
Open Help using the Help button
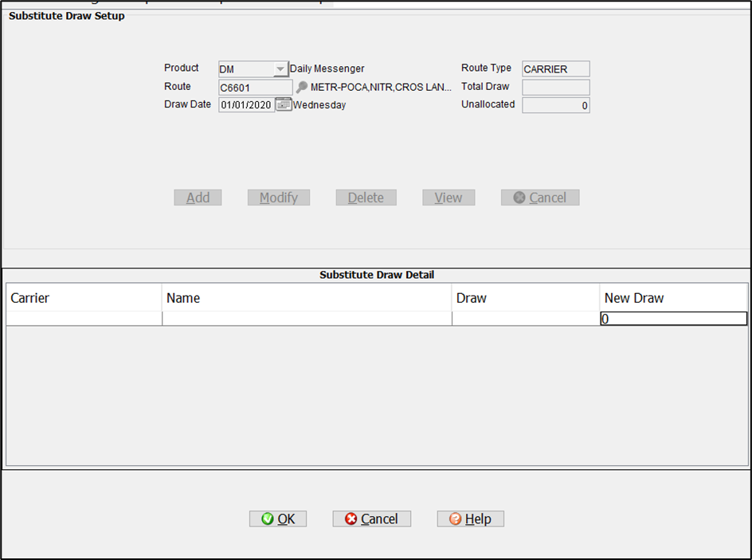[x=470, y=519]
